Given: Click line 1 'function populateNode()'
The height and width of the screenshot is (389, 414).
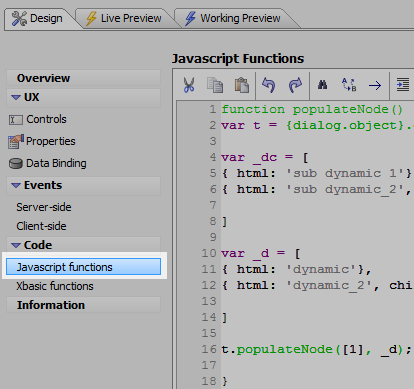Looking at the screenshot, I should pyautogui.click(x=312, y=109).
